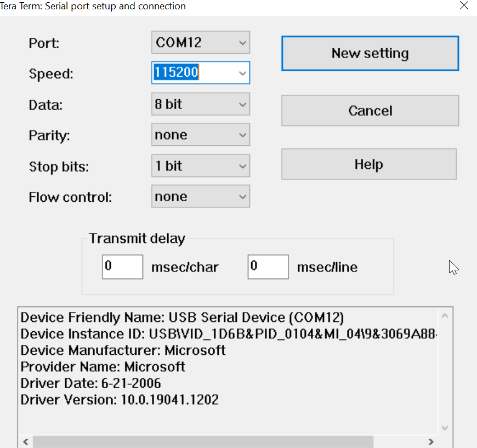Click the New setting button

pos(370,53)
